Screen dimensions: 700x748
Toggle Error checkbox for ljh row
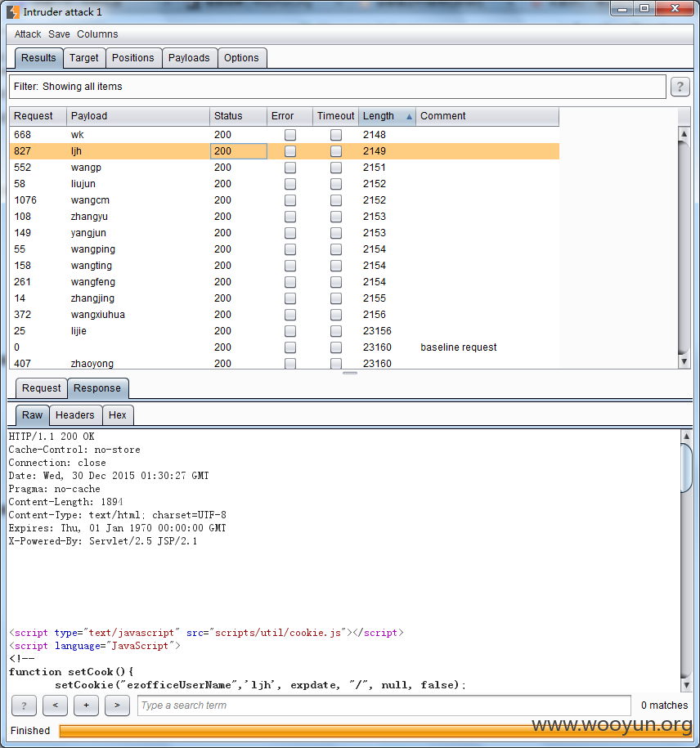pos(290,151)
